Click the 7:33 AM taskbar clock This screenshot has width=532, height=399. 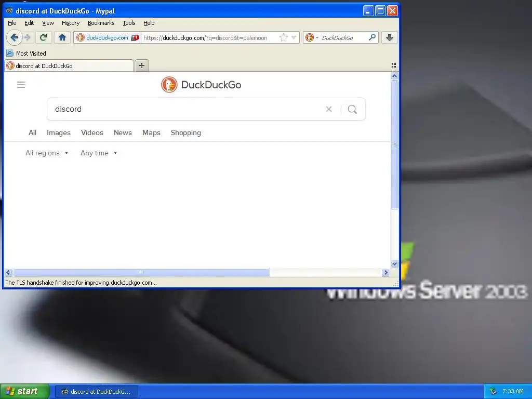pyautogui.click(x=513, y=392)
